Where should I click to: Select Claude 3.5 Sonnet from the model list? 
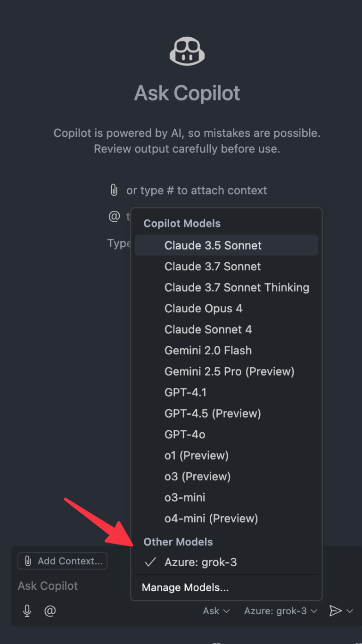(213, 245)
